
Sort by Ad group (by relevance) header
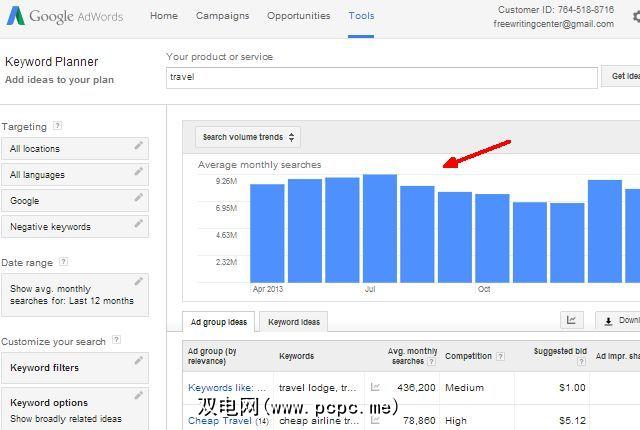[212, 356]
